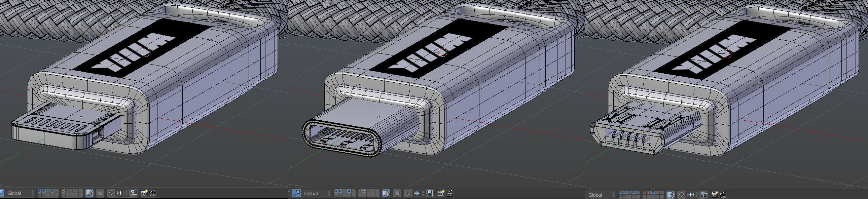Click snap-to-grid target icon in Micro-USB viewport
This screenshot has width=868, height=199.
[x=704, y=195]
